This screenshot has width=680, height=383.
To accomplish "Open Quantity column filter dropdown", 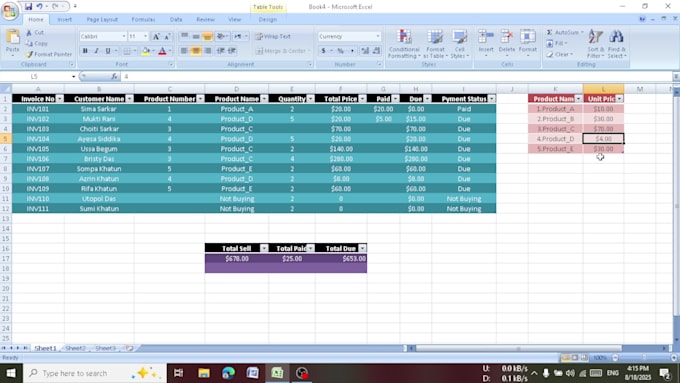I will (x=310, y=99).
